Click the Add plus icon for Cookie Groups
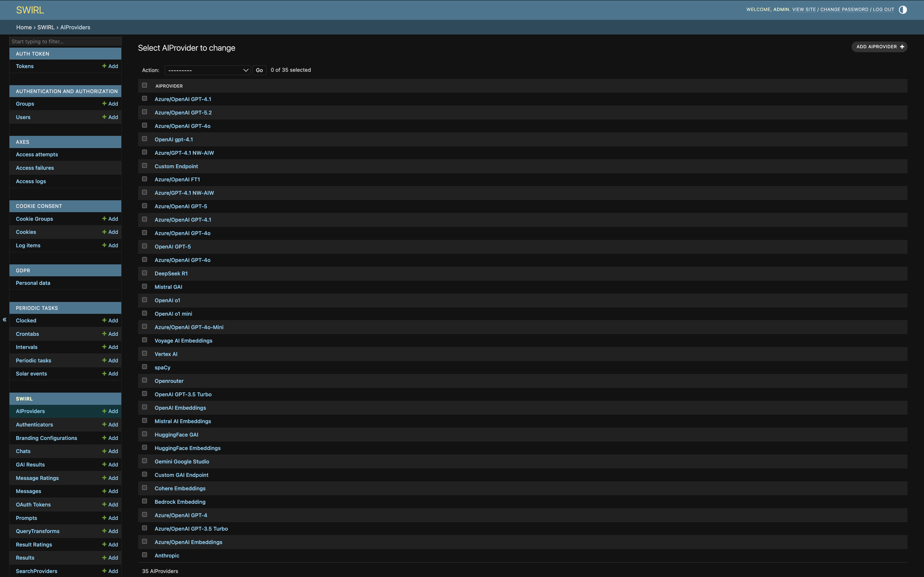The width and height of the screenshot is (924, 577). click(x=104, y=219)
